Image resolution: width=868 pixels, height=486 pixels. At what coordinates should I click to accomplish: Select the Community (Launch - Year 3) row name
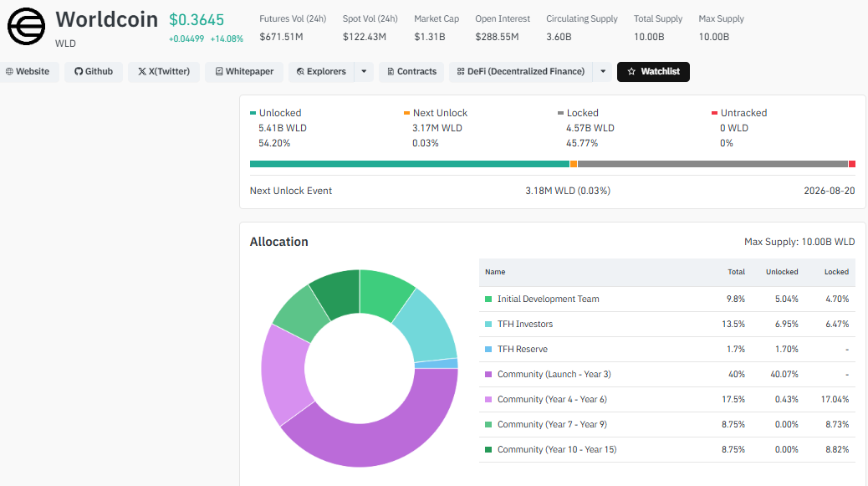pos(554,374)
